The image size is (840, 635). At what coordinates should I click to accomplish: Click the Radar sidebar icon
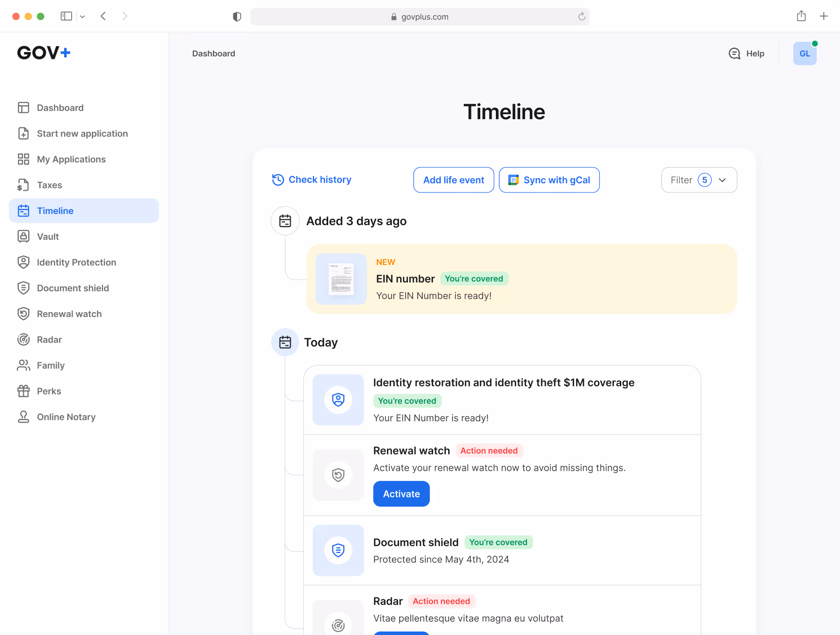pos(23,339)
